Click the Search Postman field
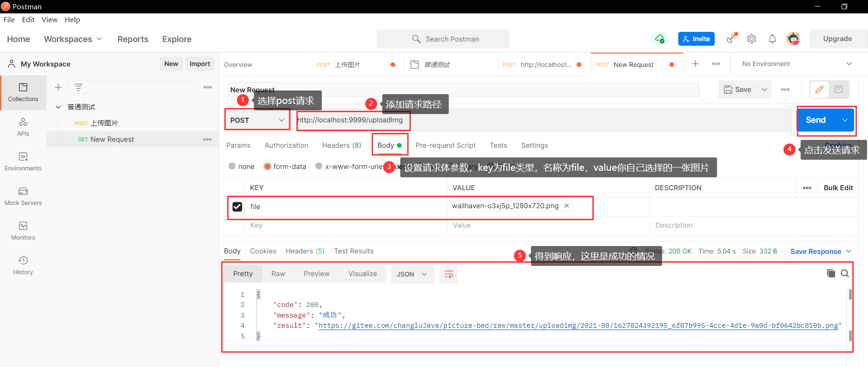Image resolution: width=868 pixels, height=367 pixels. click(x=443, y=39)
